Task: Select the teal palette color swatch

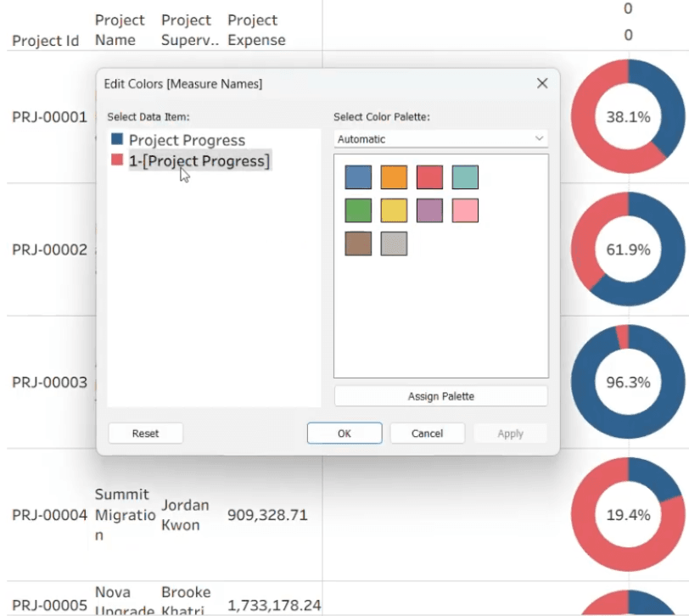Action: [465, 177]
